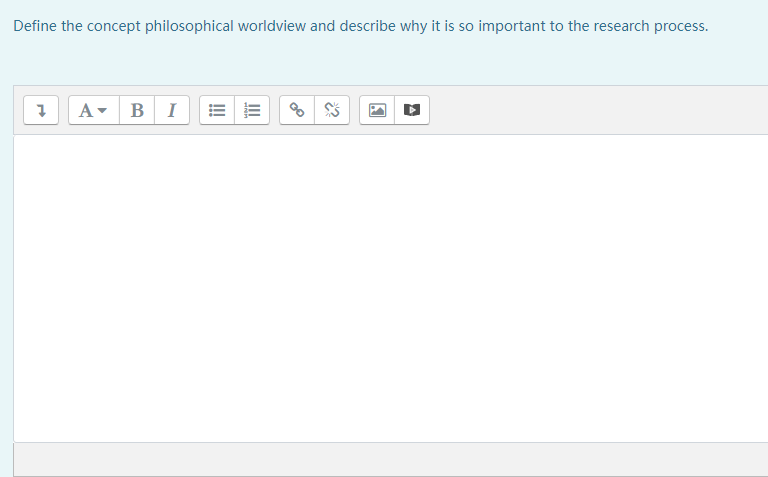Image resolution: width=768 pixels, height=477 pixels.
Task: Toggle italic formatting
Action: pos(172,110)
